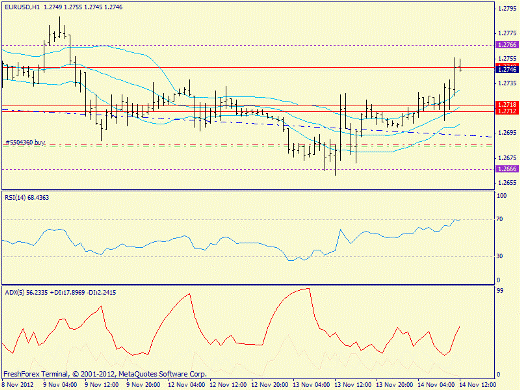This screenshot has width=520, height=390.
Task: Click the 1.2675 price axis label
Action: click(x=507, y=158)
